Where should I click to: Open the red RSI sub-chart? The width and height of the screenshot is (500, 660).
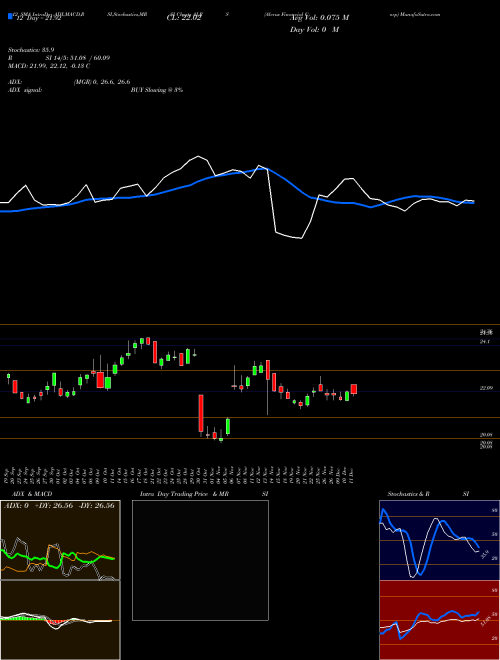click(439, 620)
